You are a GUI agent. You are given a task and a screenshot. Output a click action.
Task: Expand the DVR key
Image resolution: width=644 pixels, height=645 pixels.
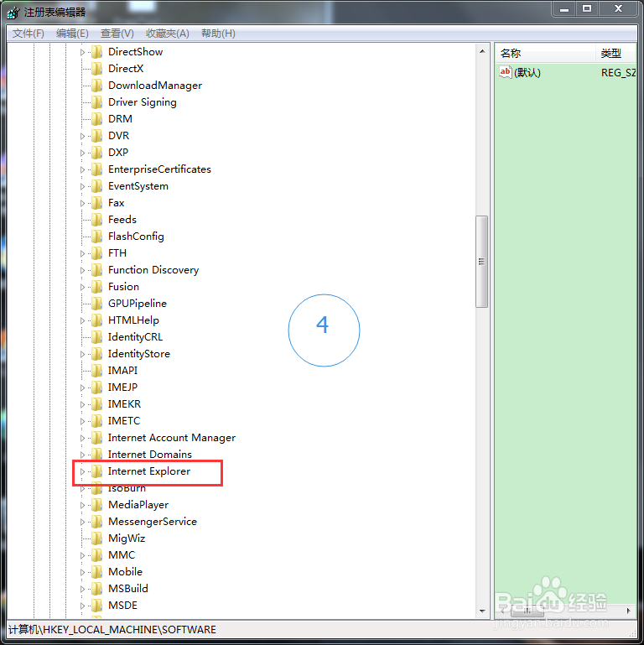click(82, 136)
